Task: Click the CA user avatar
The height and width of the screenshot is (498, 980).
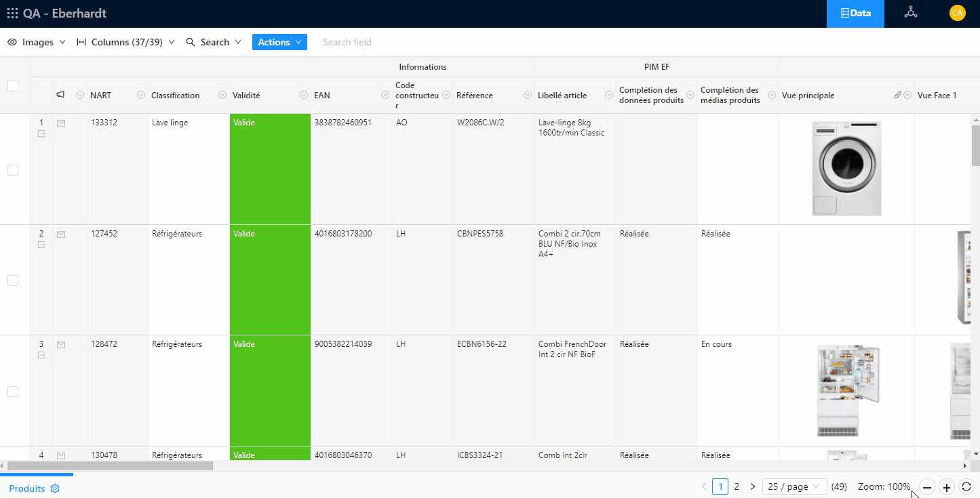Action: (957, 13)
